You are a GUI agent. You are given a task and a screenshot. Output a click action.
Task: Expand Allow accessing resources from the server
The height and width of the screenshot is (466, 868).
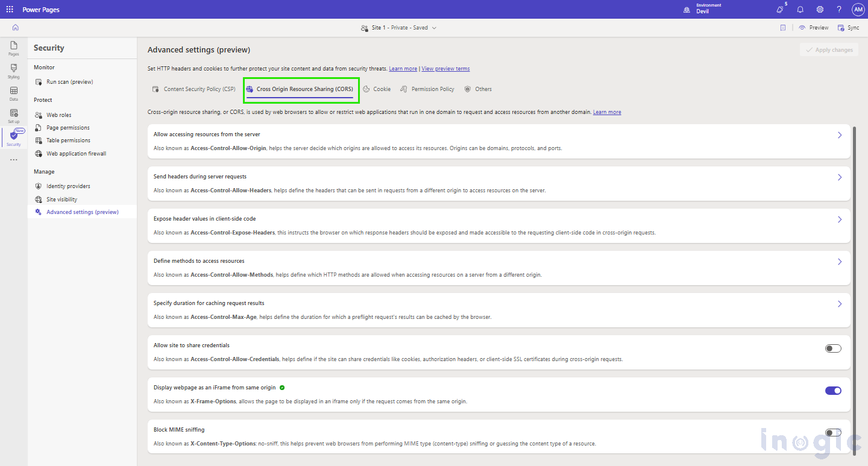pyautogui.click(x=840, y=135)
